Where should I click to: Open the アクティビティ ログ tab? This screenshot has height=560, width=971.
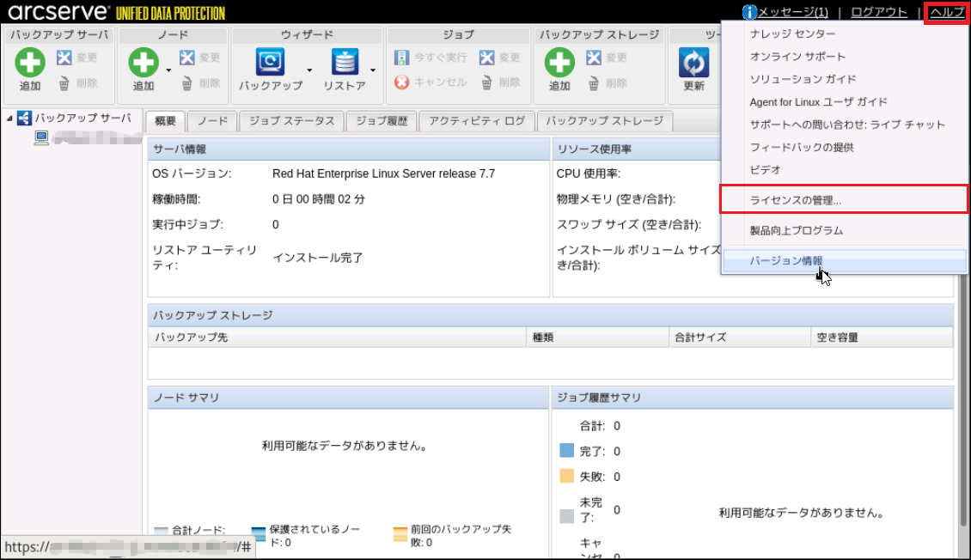(x=476, y=121)
